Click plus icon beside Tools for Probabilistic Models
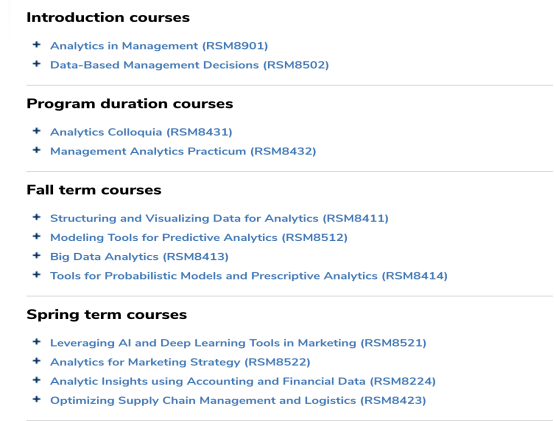The image size is (554, 421). [36, 274]
